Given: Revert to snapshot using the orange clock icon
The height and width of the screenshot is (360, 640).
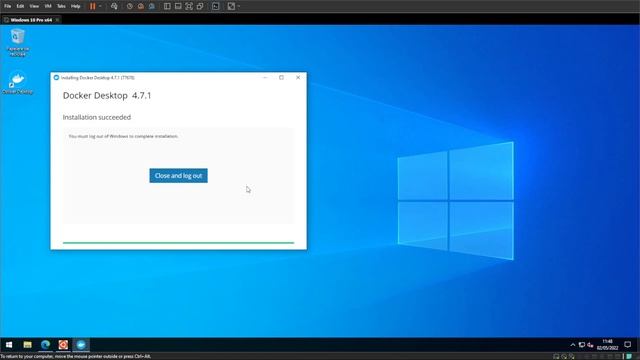Looking at the screenshot, I should coord(140,6).
